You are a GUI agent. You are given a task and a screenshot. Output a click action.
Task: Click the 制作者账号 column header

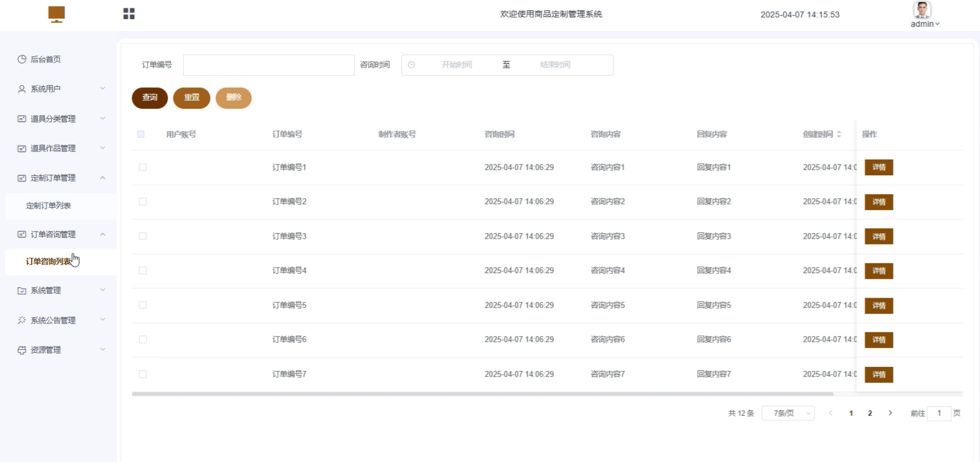click(x=397, y=134)
